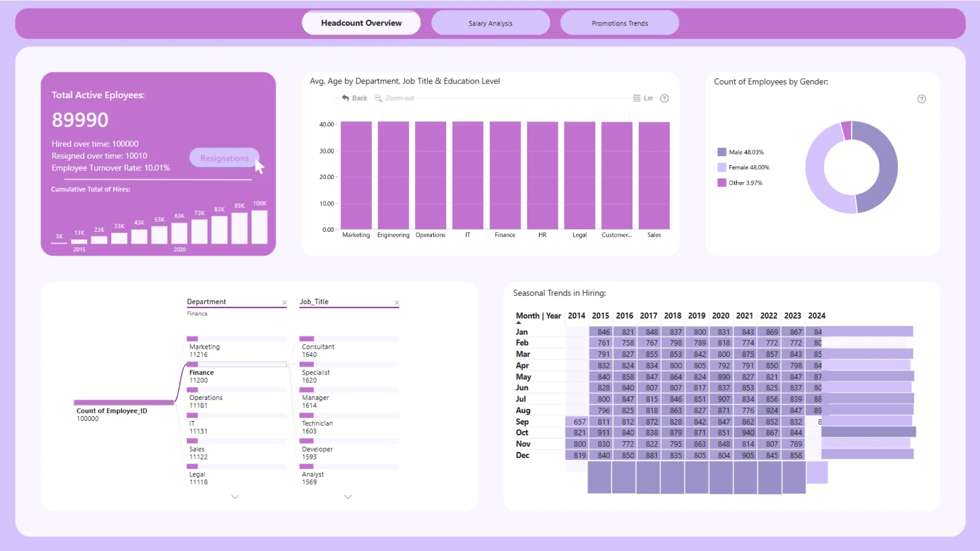Click the Zoom-out magnifier icon
Image resolution: width=980 pixels, height=551 pixels.
(378, 98)
